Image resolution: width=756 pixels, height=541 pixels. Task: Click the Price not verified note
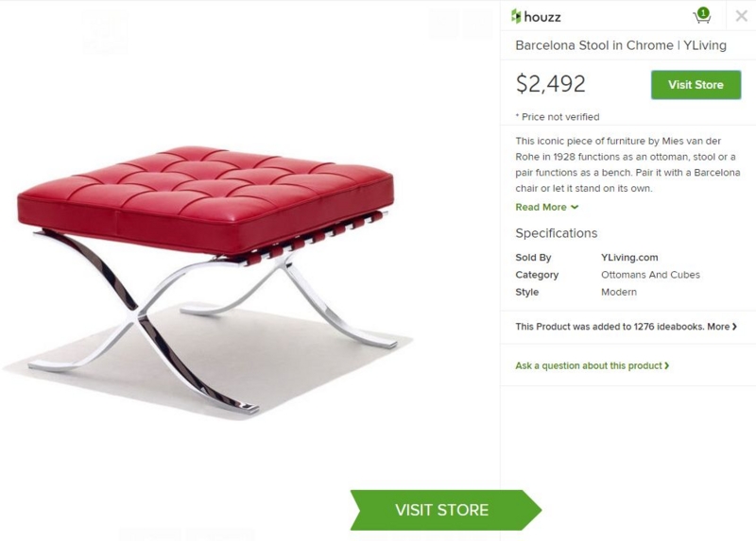pos(558,116)
